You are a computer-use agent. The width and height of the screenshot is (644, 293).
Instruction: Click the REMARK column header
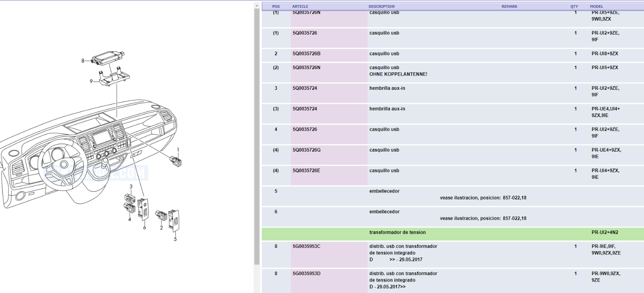pyautogui.click(x=509, y=6)
